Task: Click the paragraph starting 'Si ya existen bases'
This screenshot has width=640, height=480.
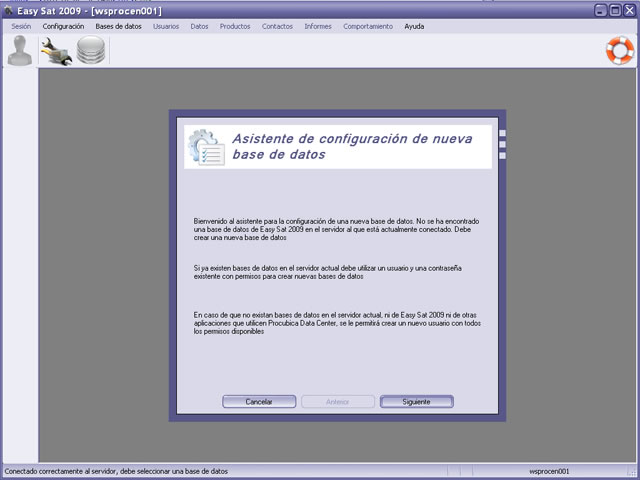Action: click(x=328, y=272)
